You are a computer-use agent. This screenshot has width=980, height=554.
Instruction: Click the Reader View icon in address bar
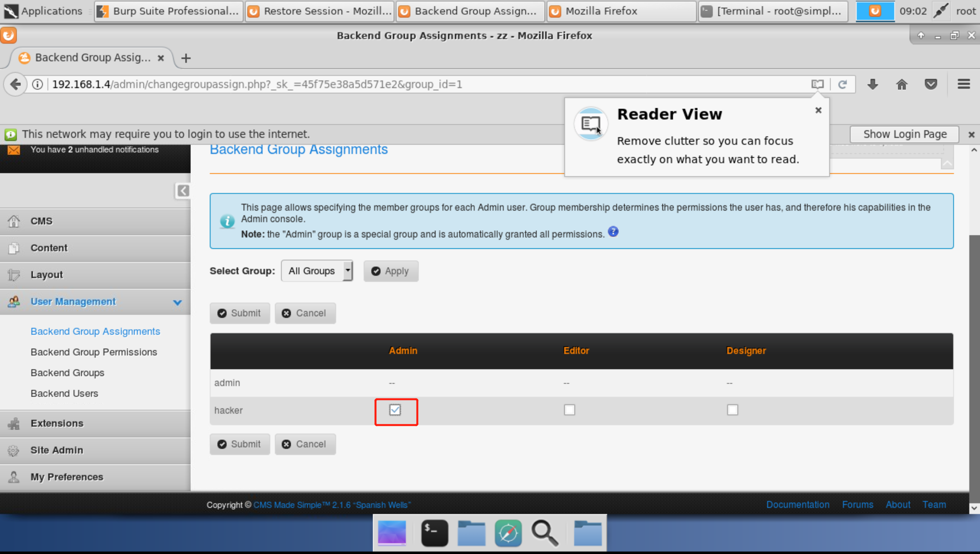tap(817, 84)
